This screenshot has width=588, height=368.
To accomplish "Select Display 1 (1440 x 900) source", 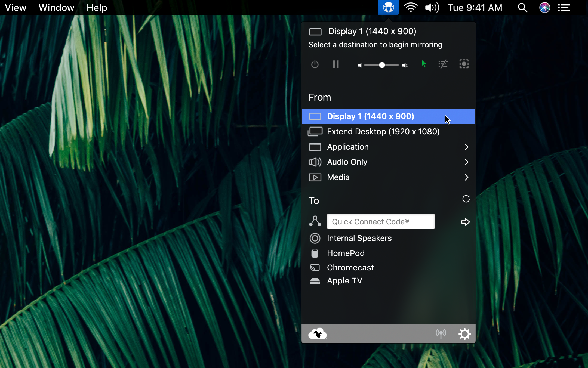I will (370, 116).
